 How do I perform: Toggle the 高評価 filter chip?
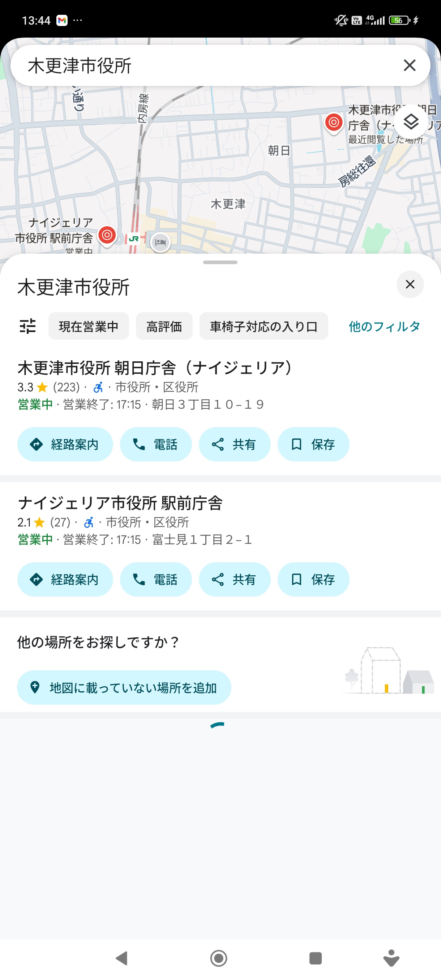tap(164, 326)
